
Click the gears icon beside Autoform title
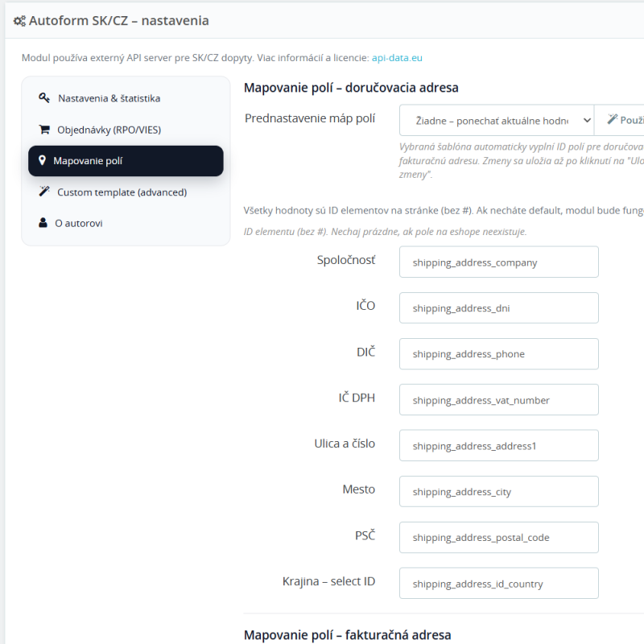coord(19,22)
